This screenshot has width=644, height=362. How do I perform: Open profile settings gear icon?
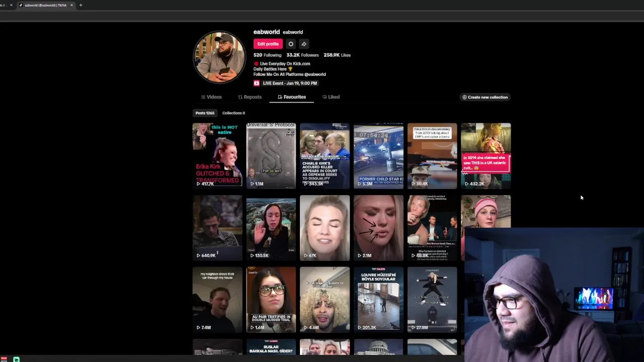point(291,44)
